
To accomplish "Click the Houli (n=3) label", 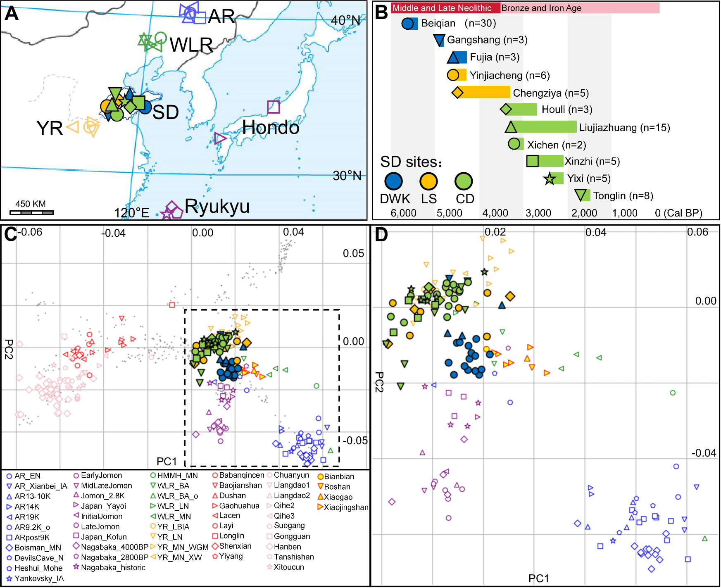I will 567,109.
